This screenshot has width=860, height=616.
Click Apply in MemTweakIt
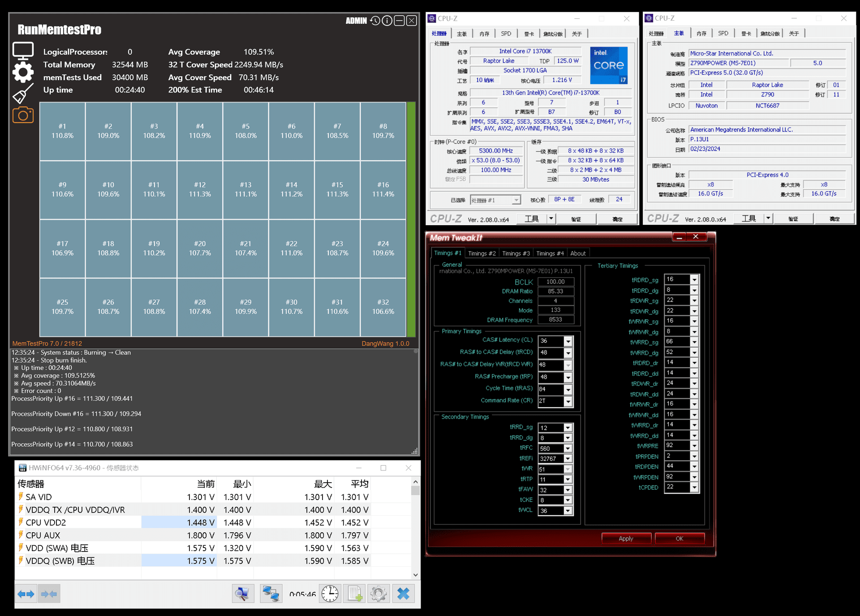point(626,539)
